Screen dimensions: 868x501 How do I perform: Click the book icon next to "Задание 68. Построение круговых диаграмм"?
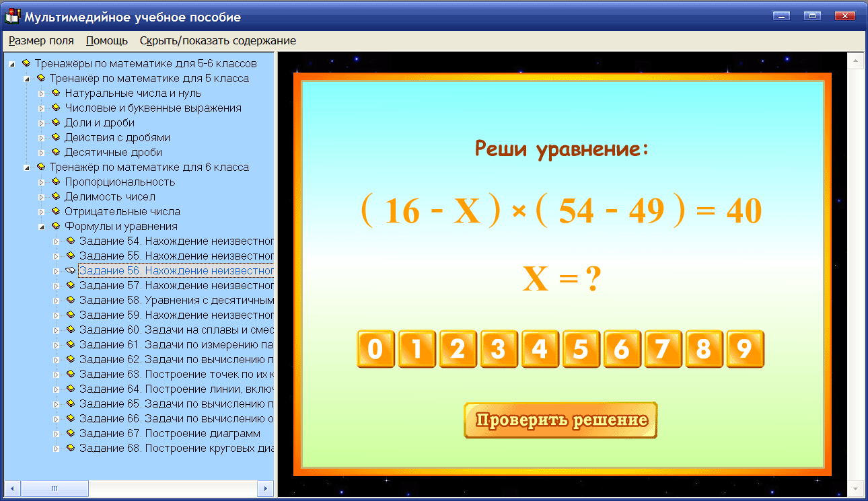(71, 448)
